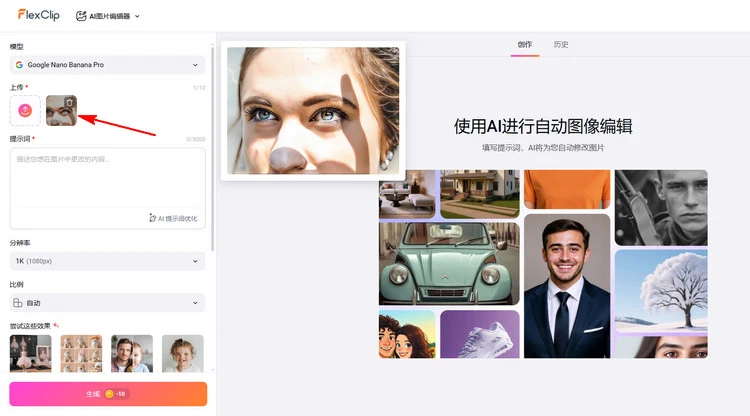Click the snowy tree sample image

tap(660, 290)
